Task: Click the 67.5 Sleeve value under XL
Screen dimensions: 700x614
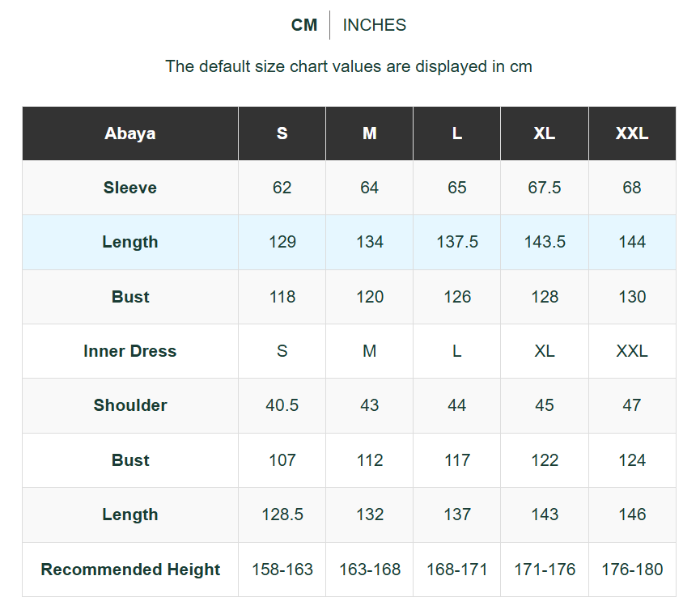Action: (x=544, y=188)
